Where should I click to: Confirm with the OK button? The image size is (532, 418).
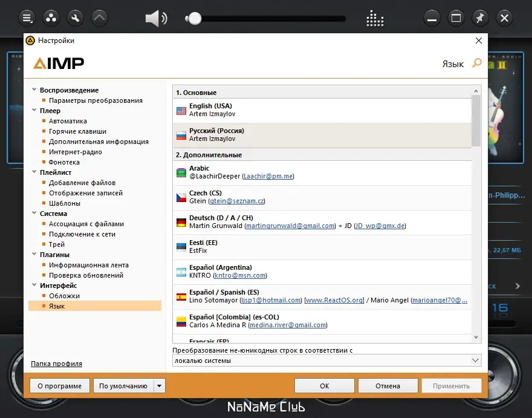[325, 386]
